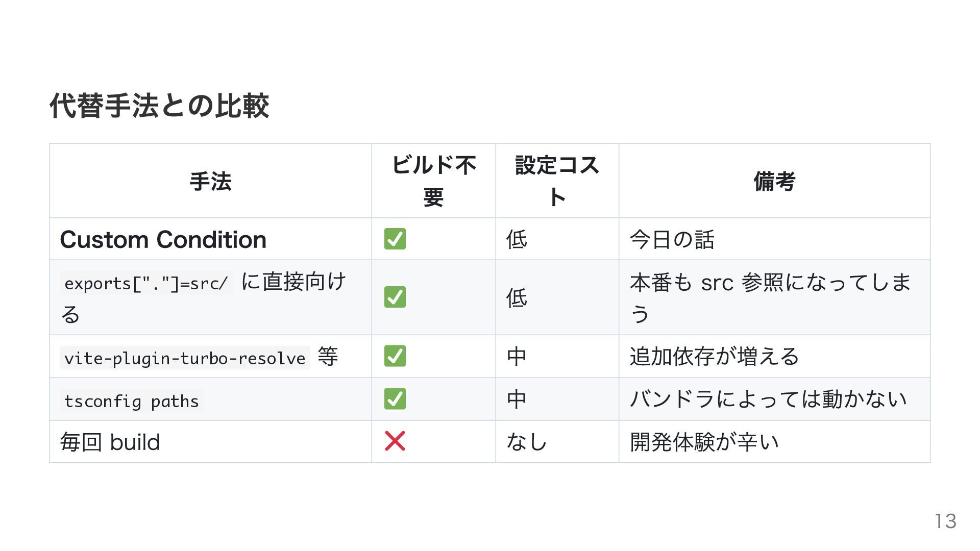
Task: Click the 今日の話 note cell
Action: [775, 239]
